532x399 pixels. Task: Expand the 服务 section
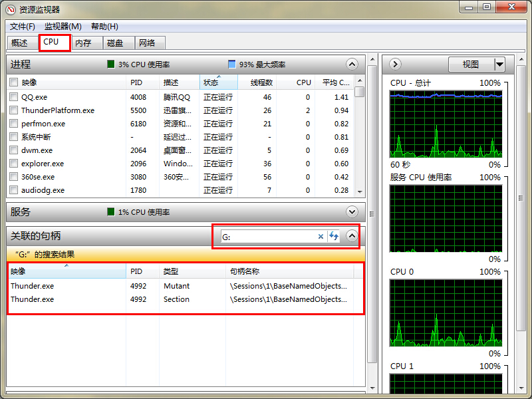352,212
